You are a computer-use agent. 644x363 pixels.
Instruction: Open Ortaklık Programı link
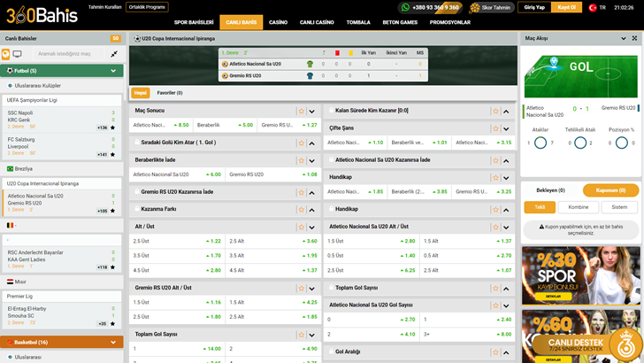[147, 7]
